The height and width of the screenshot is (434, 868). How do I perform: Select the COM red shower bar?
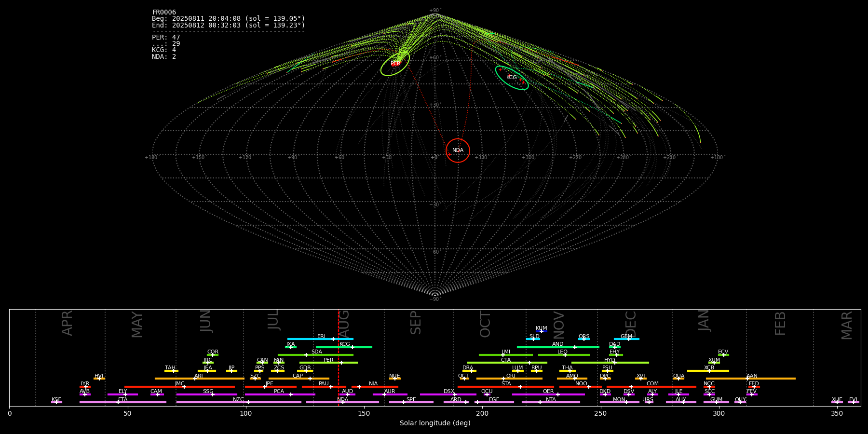click(x=651, y=387)
